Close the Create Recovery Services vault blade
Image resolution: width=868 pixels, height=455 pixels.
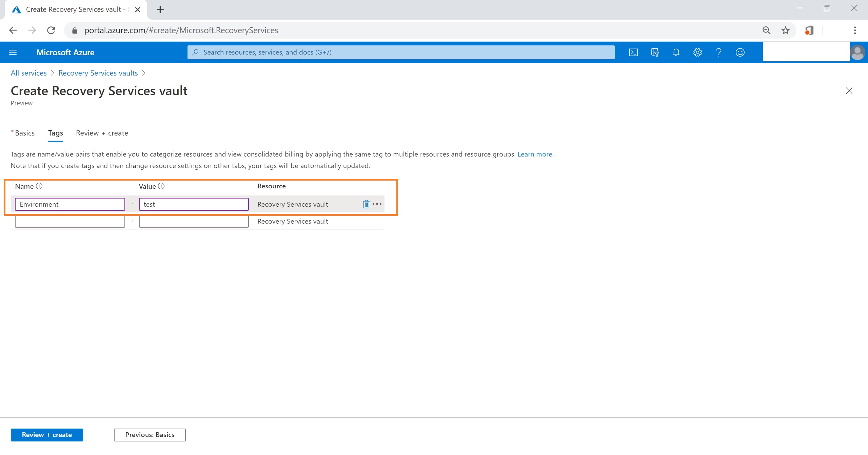(x=849, y=90)
